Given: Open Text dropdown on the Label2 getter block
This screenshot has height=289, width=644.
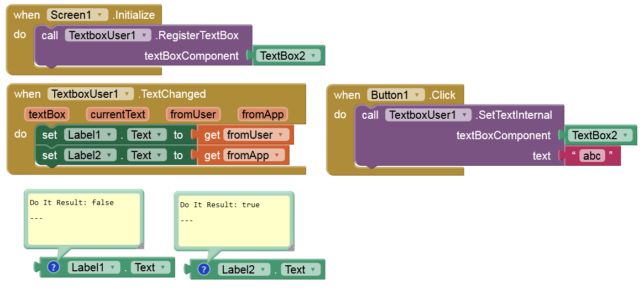Looking at the screenshot, I should click(301, 270).
